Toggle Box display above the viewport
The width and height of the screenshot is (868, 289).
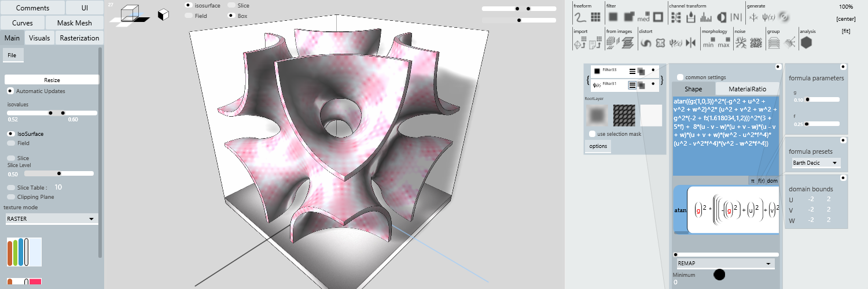click(231, 16)
